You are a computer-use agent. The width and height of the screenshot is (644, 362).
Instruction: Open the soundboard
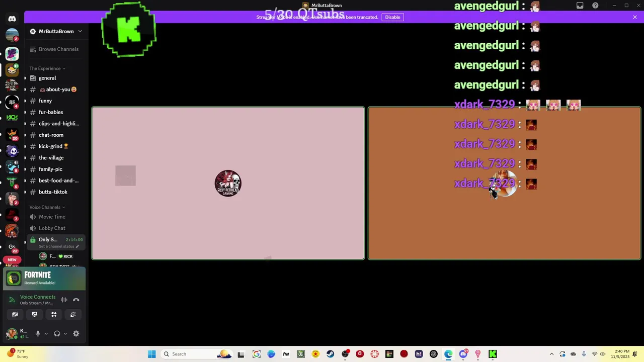73,314
